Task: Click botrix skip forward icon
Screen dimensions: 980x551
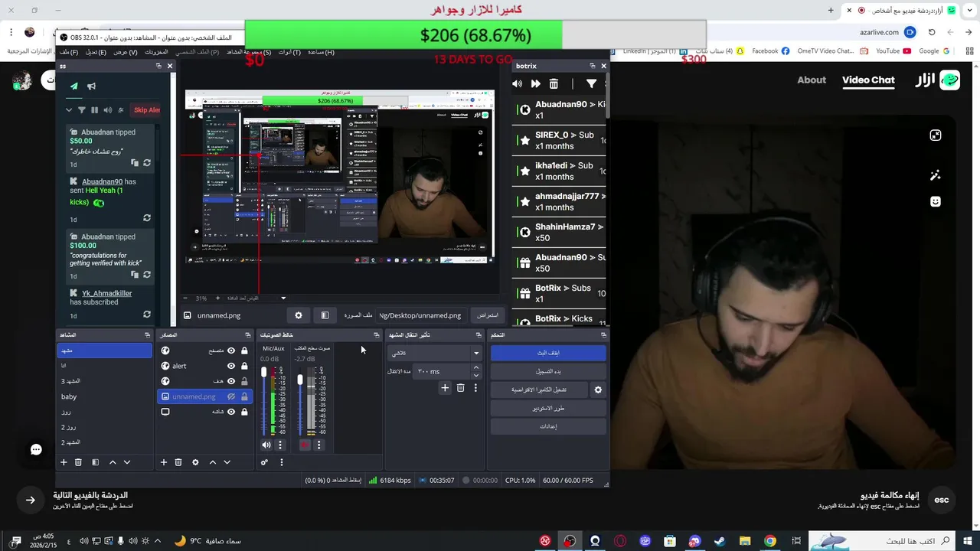Action: [x=535, y=83]
